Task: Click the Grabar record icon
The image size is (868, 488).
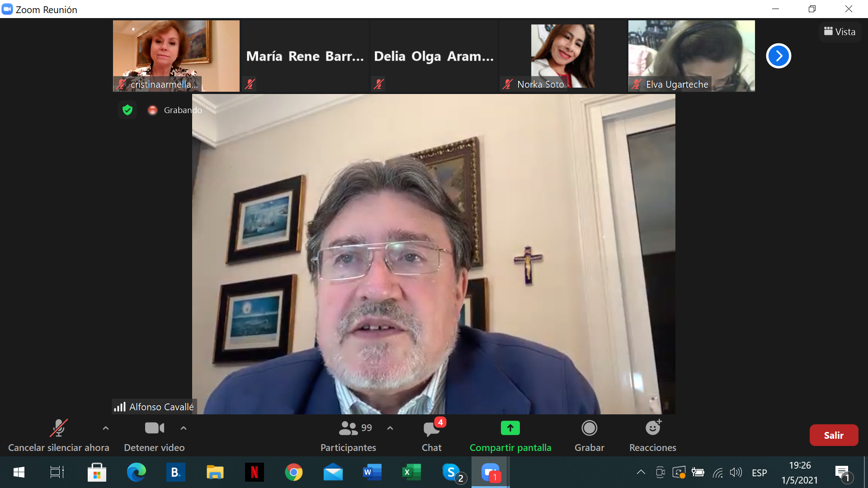Action: (x=589, y=428)
